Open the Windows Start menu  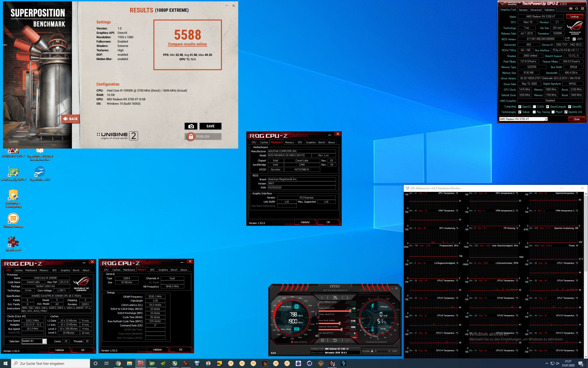tap(5, 363)
